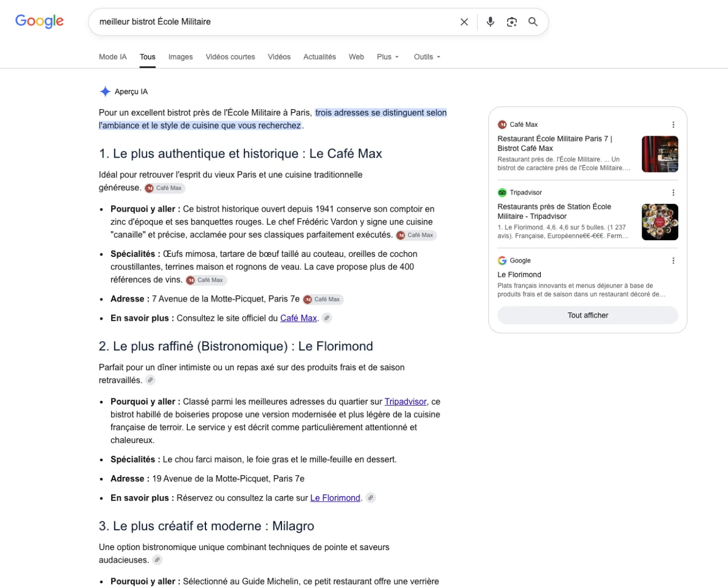The width and height of the screenshot is (728, 587).
Task: Click the link icon after "retravaillés."
Action: 150,381
